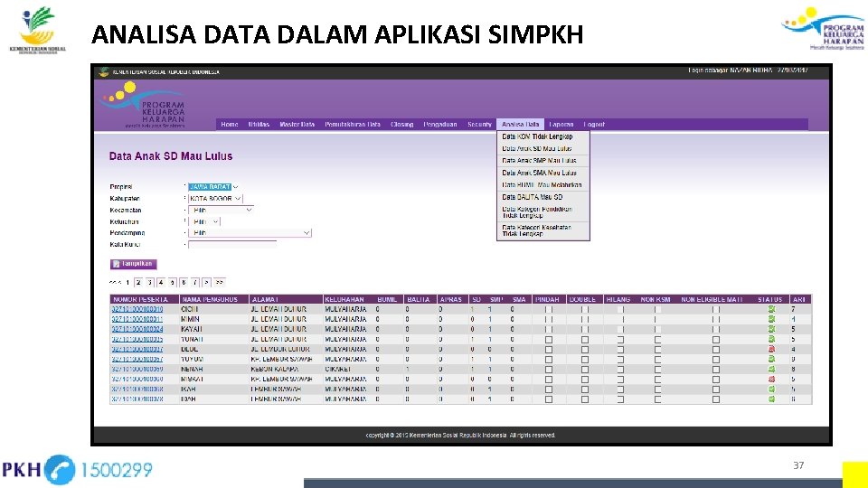
Task: Click the status icon in the CICIH row
Action: (x=771, y=309)
